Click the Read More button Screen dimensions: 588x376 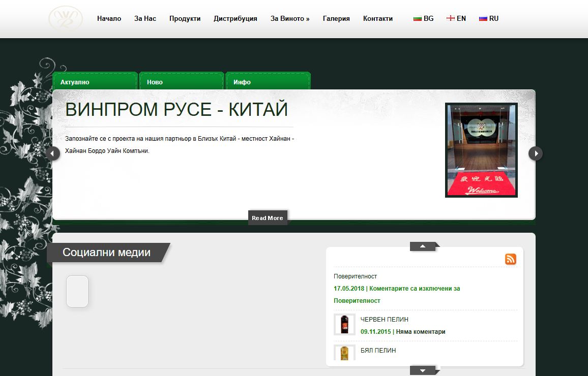(x=268, y=218)
